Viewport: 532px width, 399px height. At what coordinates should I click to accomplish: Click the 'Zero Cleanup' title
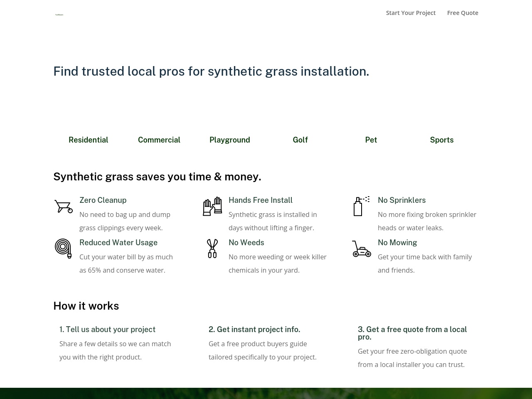coord(103,200)
